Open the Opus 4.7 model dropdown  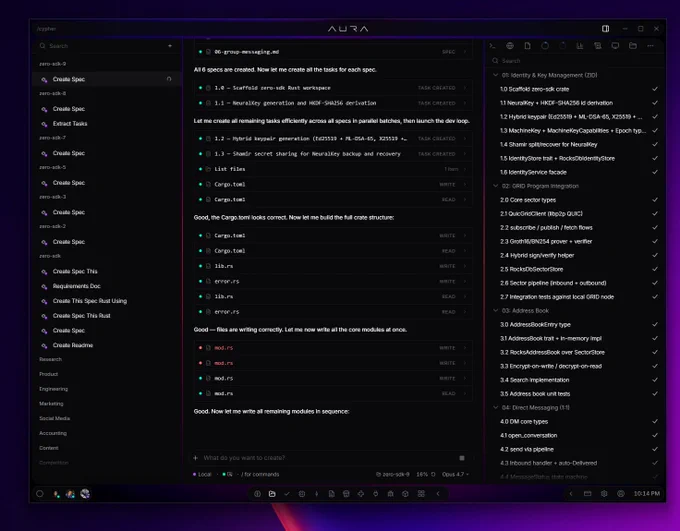coord(455,474)
